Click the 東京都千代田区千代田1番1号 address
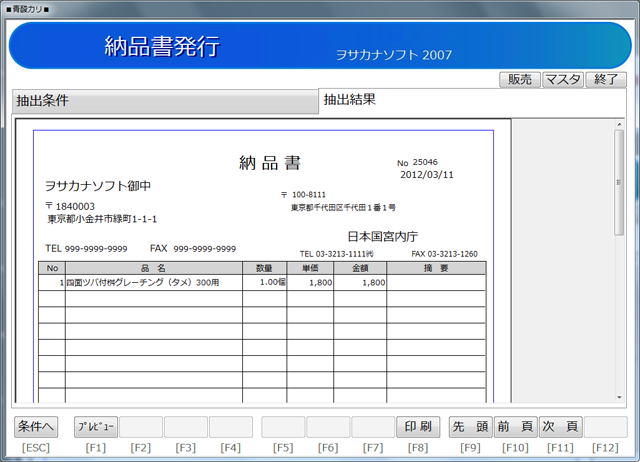 [x=343, y=208]
